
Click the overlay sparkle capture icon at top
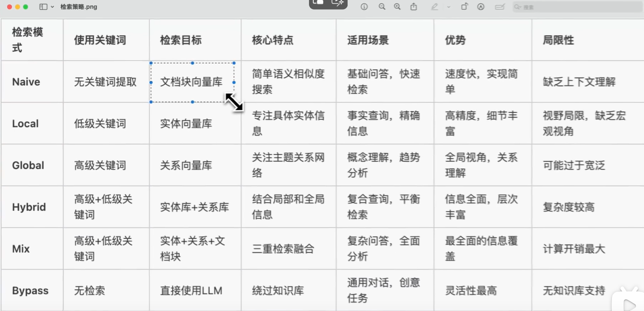tap(338, 3)
